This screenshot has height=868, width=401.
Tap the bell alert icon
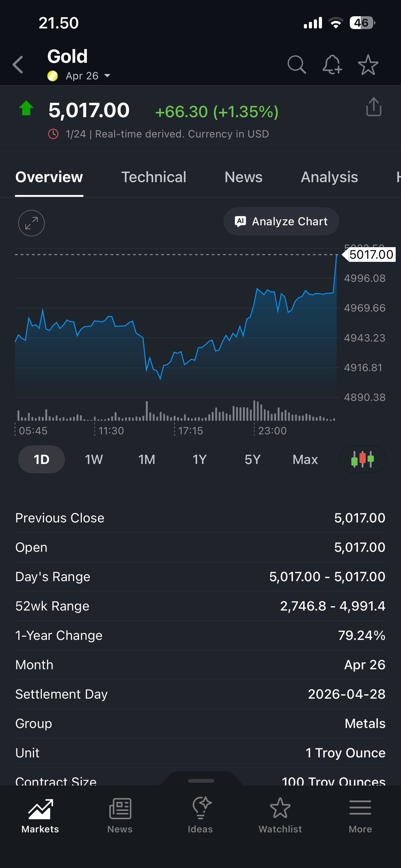(x=332, y=64)
